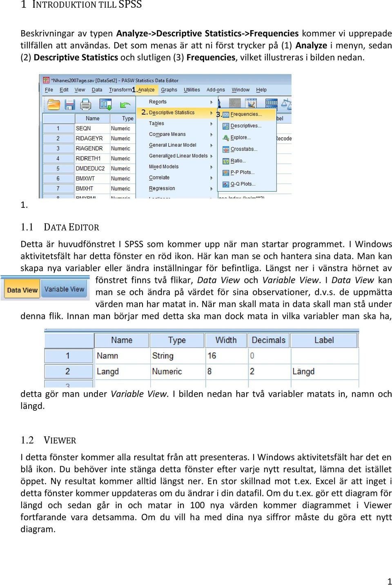Click the Type header above String
The height and width of the screenshot is (585, 392).
pos(177,340)
